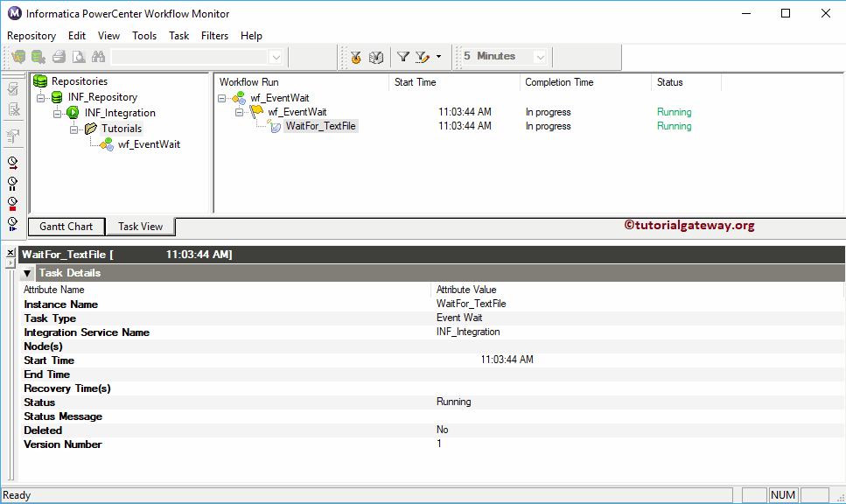Click the filter tasks funnel icon
846x504 pixels.
pos(403,56)
